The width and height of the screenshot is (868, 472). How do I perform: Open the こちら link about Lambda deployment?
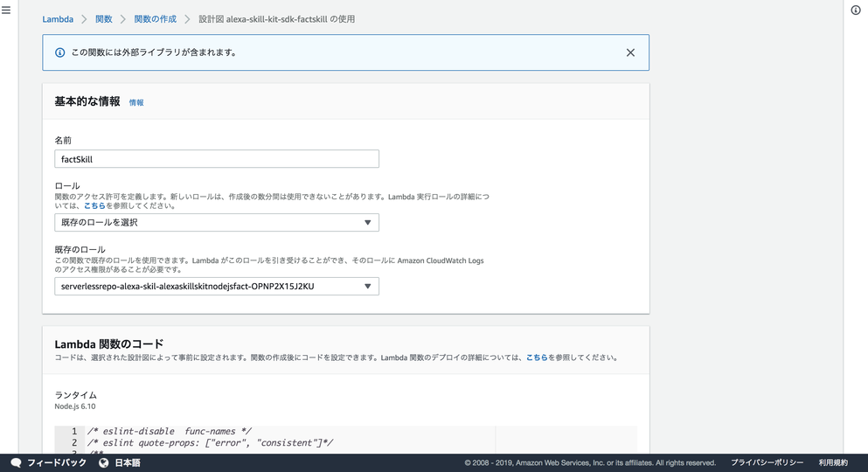coord(537,357)
